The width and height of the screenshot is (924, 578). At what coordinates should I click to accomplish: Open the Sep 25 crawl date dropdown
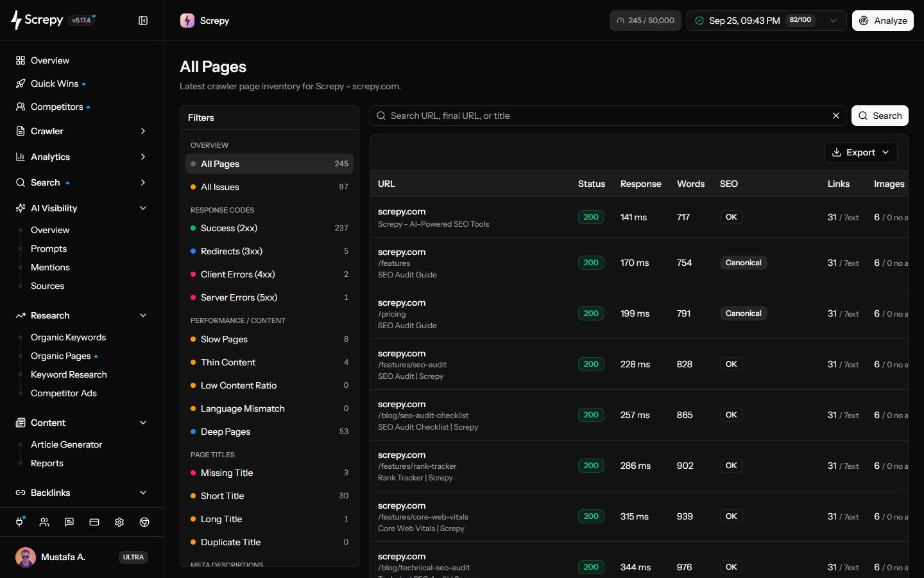click(x=767, y=21)
